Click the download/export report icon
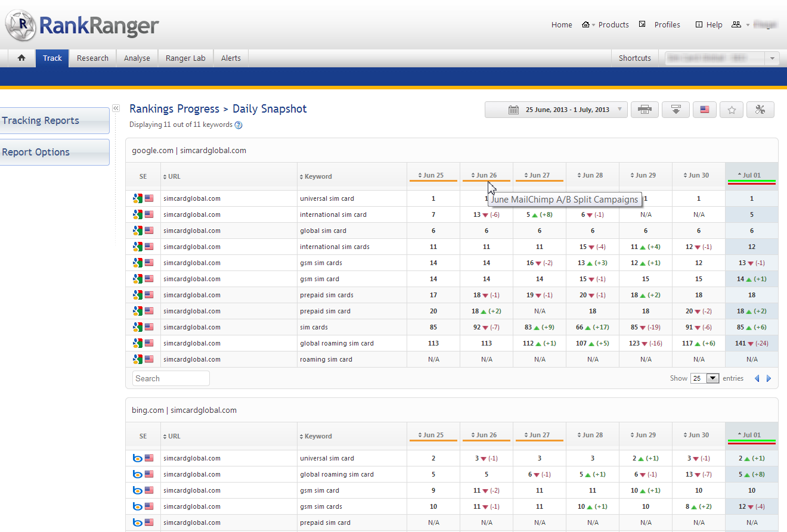The width and height of the screenshot is (787, 532). 676,110
